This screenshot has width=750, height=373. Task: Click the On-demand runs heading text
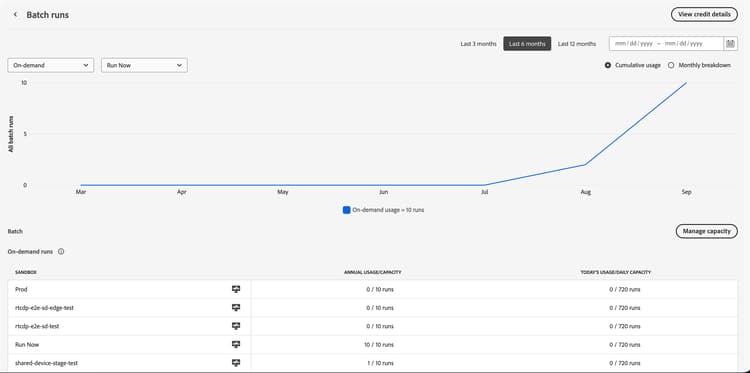[30, 251]
